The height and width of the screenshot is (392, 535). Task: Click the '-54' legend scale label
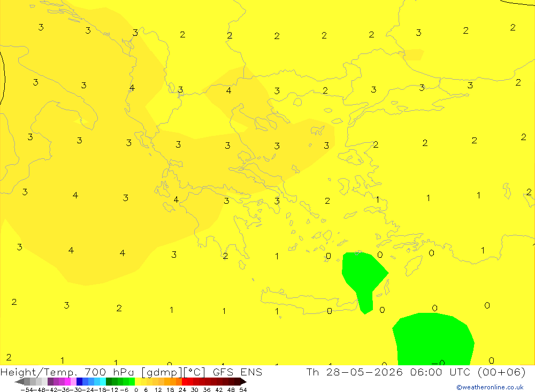point(27,390)
